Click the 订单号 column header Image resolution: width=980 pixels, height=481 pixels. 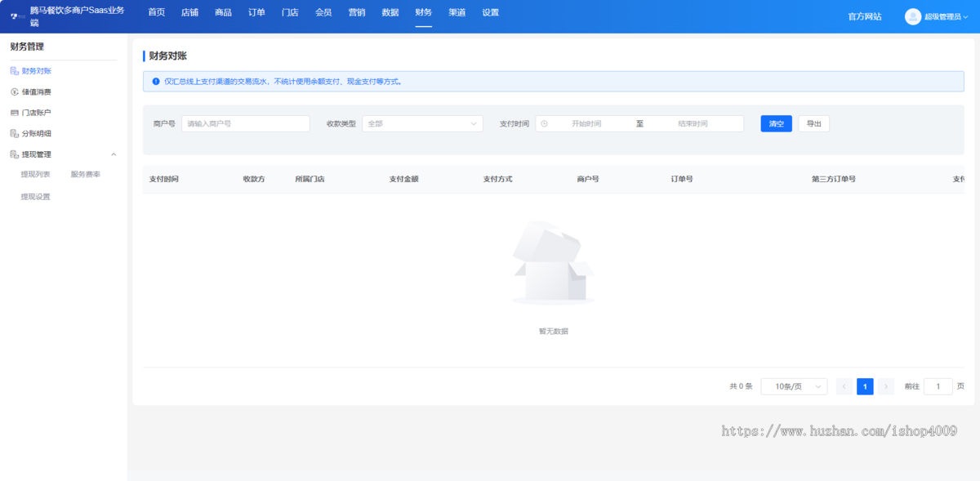[x=682, y=179]
